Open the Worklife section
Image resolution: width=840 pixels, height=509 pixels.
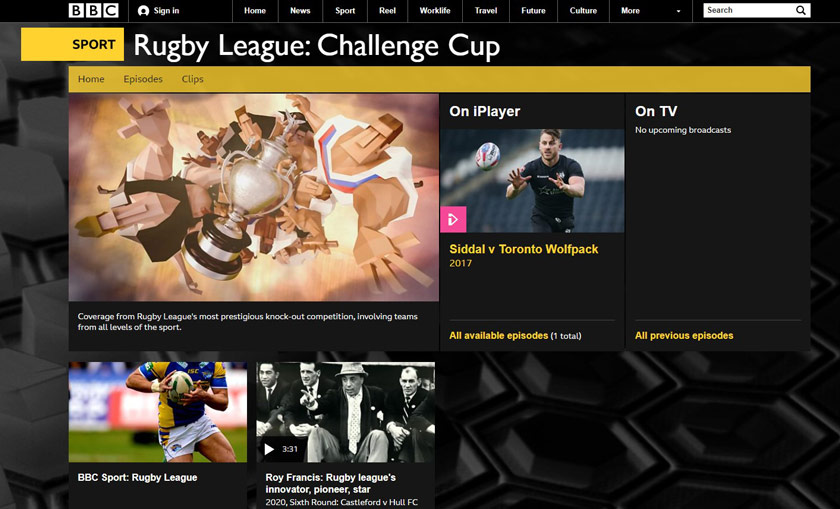point(435,11)
